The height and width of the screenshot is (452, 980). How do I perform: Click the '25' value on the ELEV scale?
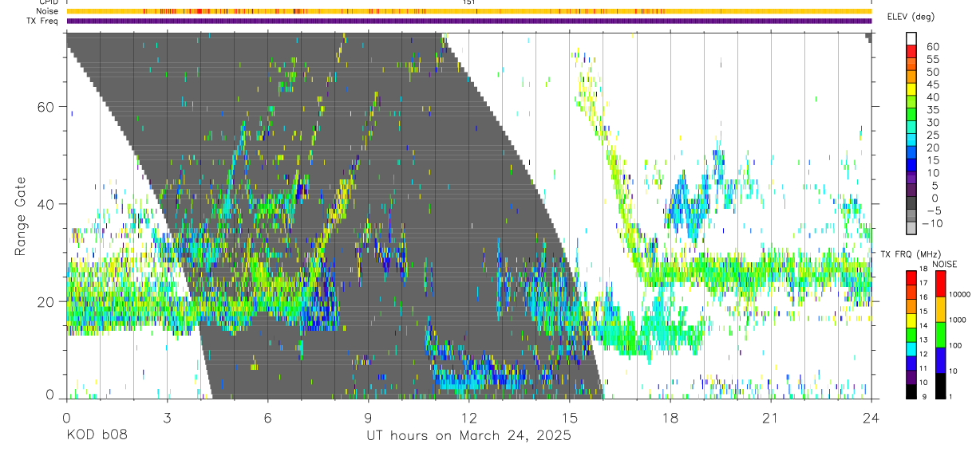[932, 135]
